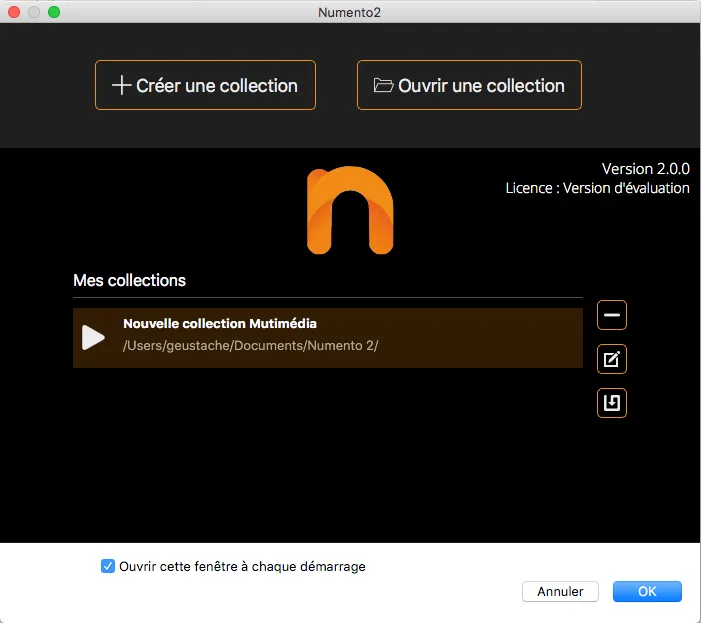This screenshot has width=701, height=623.
Task: Toggle Ouvrir cette fenêtre à chaque démarrage checkbox
Action: [108, 566]
